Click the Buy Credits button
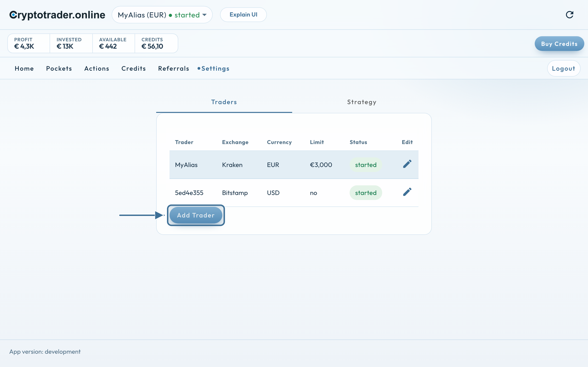This screenshot has height=367, width=588. point(559,44)
